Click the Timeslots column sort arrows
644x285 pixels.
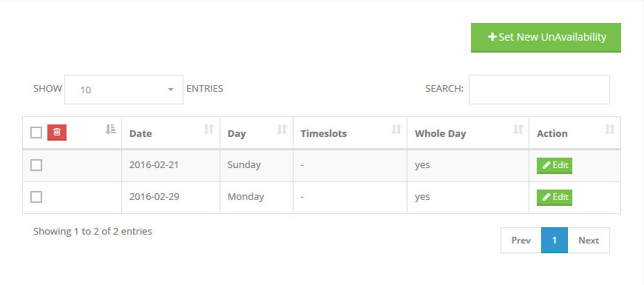pyautogui.click(x=396, y=129)
